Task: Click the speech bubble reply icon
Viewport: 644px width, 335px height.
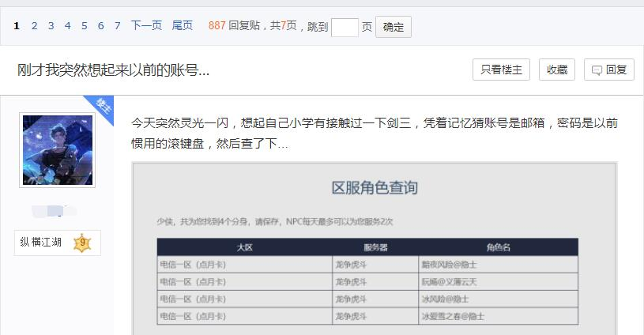Action: click(597, 70)
